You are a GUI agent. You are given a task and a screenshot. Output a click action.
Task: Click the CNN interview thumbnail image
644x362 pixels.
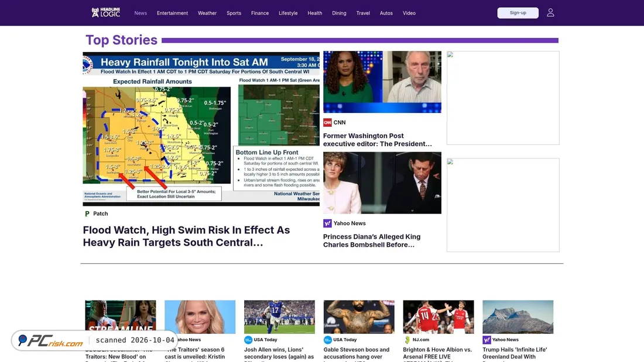382,82
